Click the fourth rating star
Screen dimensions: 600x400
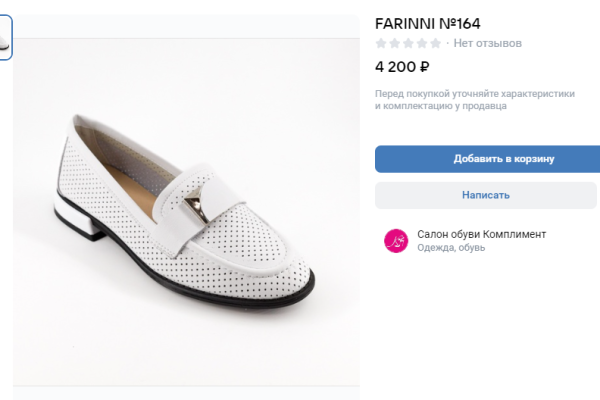[x=421, y=44]
